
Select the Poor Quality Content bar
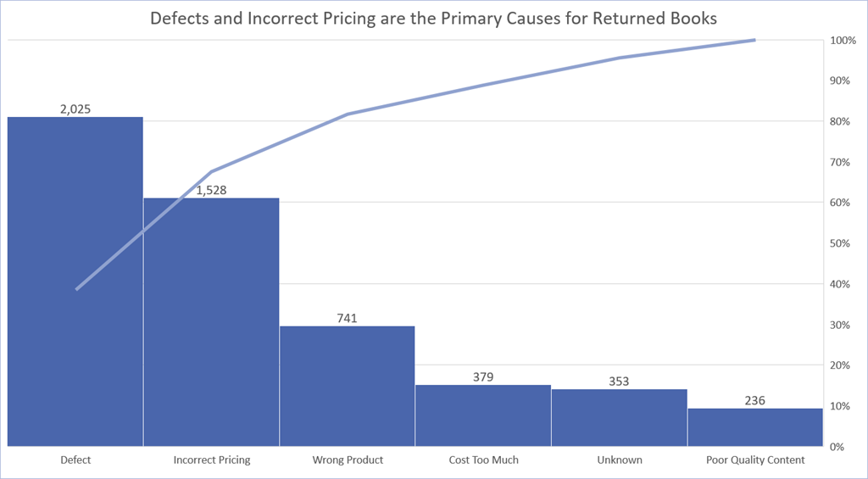coord(754,427)
